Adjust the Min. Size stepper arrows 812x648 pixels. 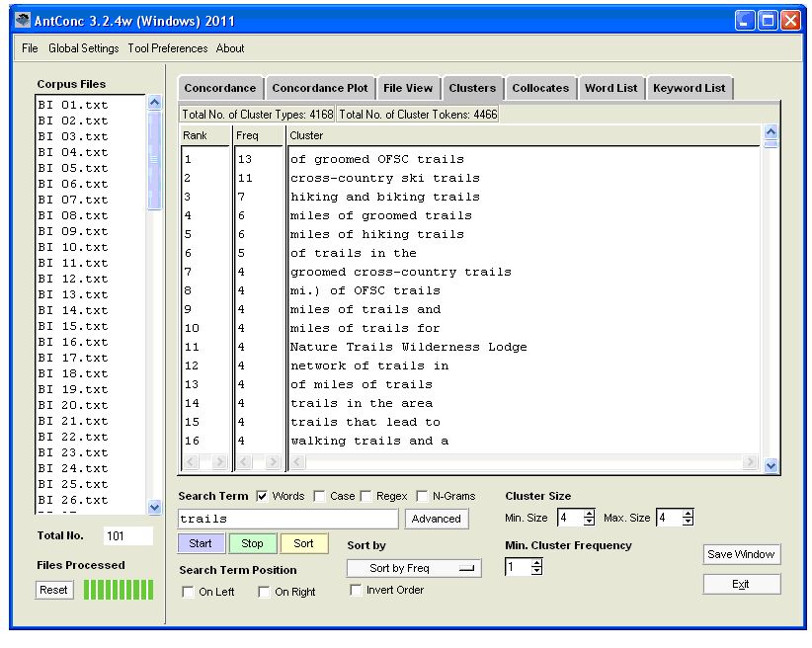(589, 518)
